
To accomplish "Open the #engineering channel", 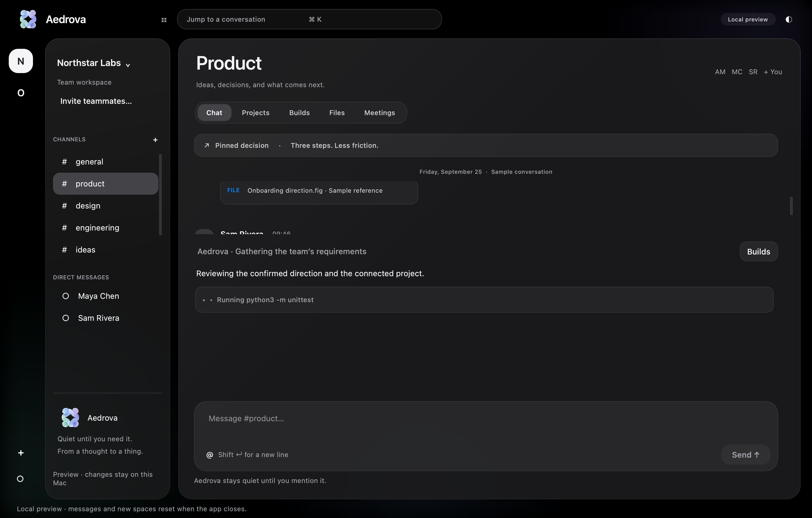I will tap(105, 228).
